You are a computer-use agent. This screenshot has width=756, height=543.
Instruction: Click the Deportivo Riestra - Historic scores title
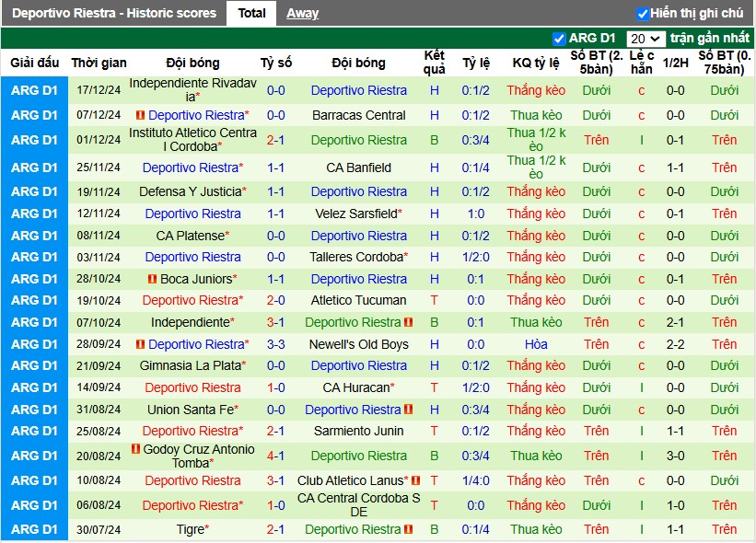114,13
